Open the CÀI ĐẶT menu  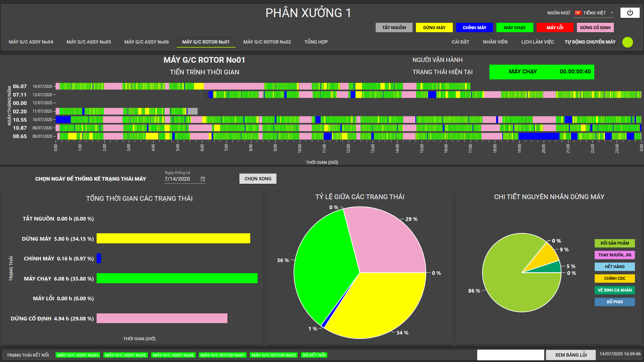(460, 42)
